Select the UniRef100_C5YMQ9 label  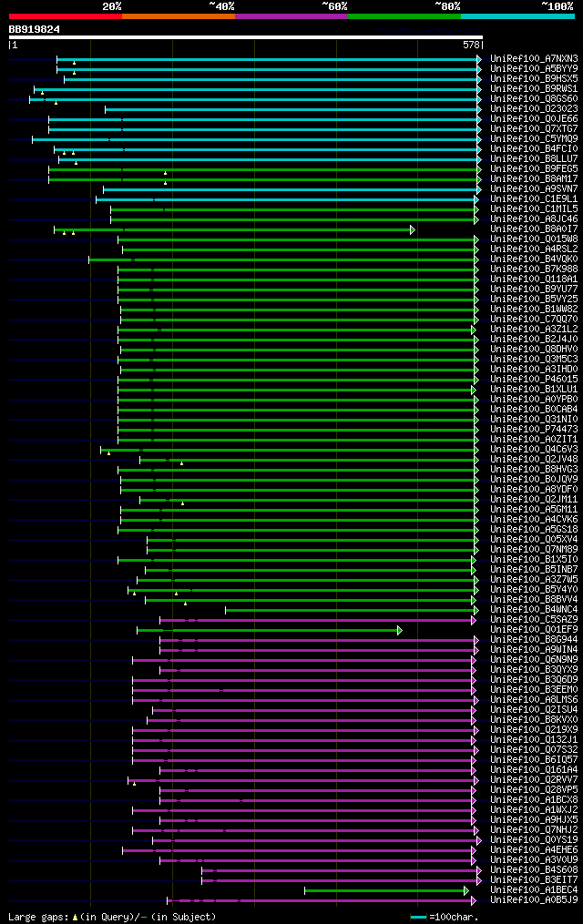[x=534, y=139]
